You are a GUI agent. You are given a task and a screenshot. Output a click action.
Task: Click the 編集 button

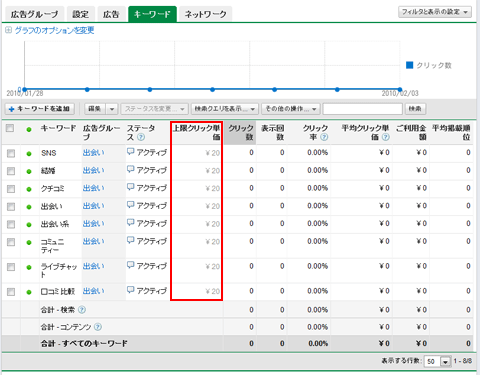coord(95,109)
